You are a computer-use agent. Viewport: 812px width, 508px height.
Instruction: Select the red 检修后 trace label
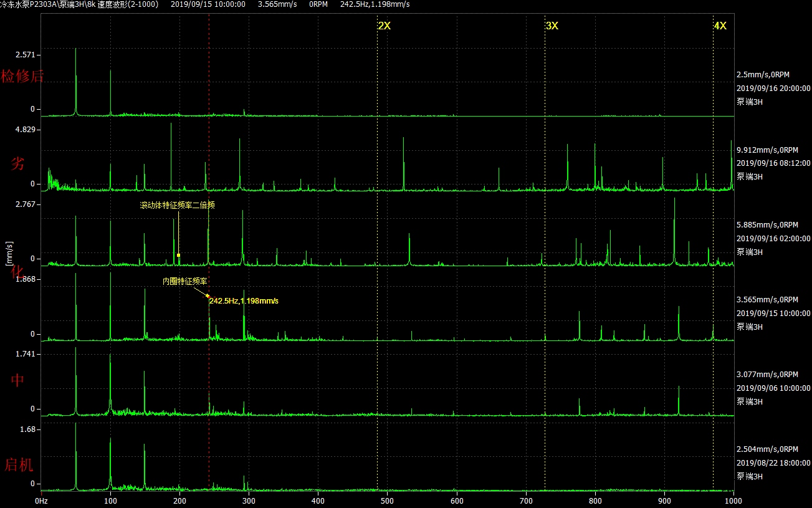click(x=22, y=77)
